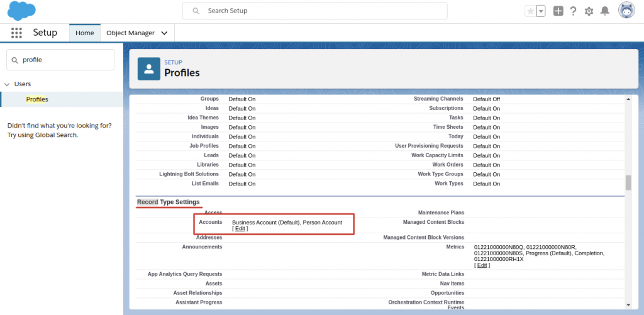This screenshot has width=644, height=315.
Task: Click the vertical scrollbar thumb in the profile panel
Action: click(x=628, y=182)
